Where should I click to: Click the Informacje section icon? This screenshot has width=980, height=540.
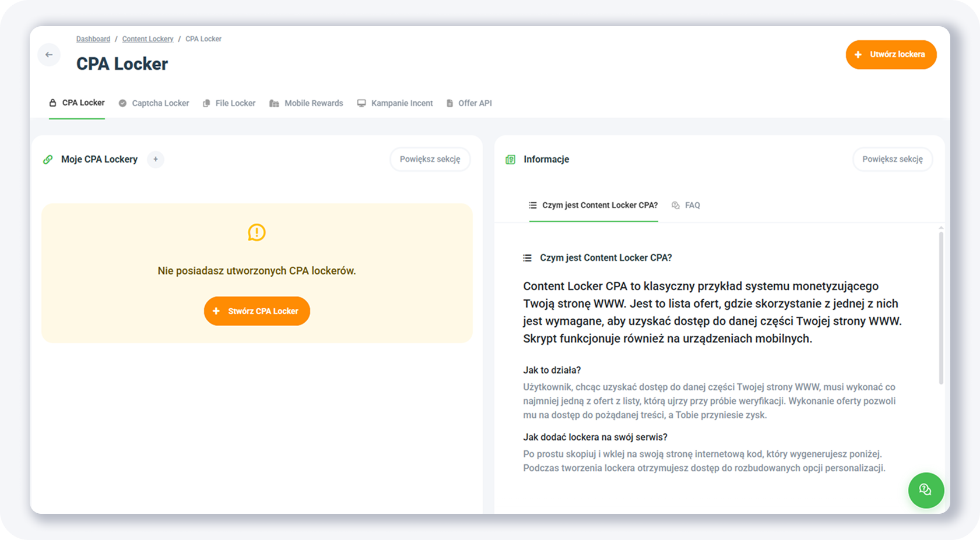coord(510,160)
